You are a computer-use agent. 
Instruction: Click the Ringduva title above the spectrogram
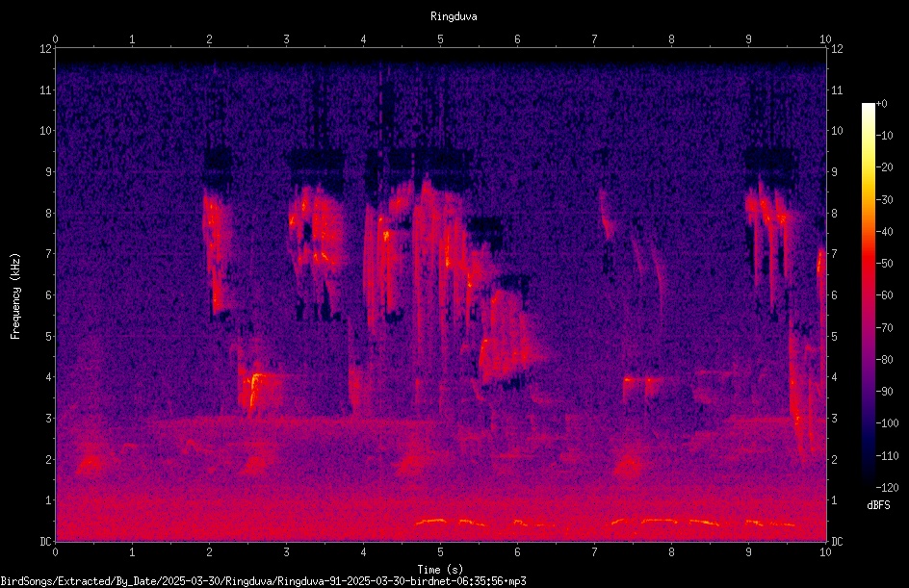(454, 16)
